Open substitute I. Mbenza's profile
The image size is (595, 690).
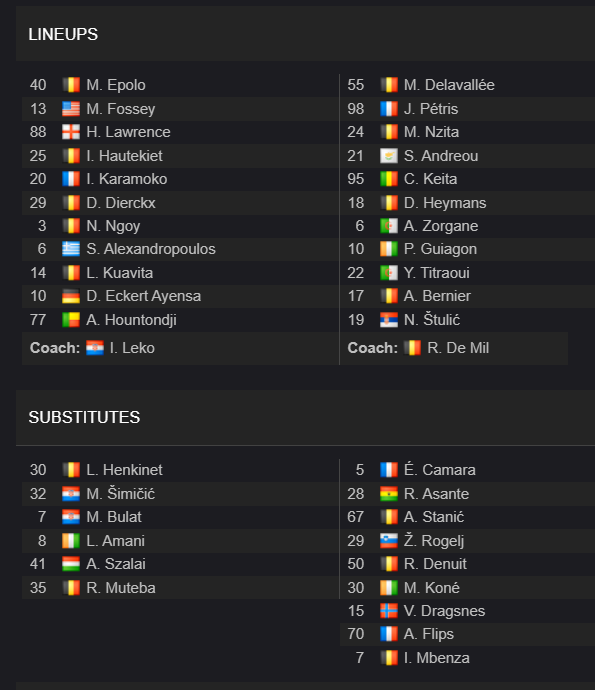[x=437, y=658]
